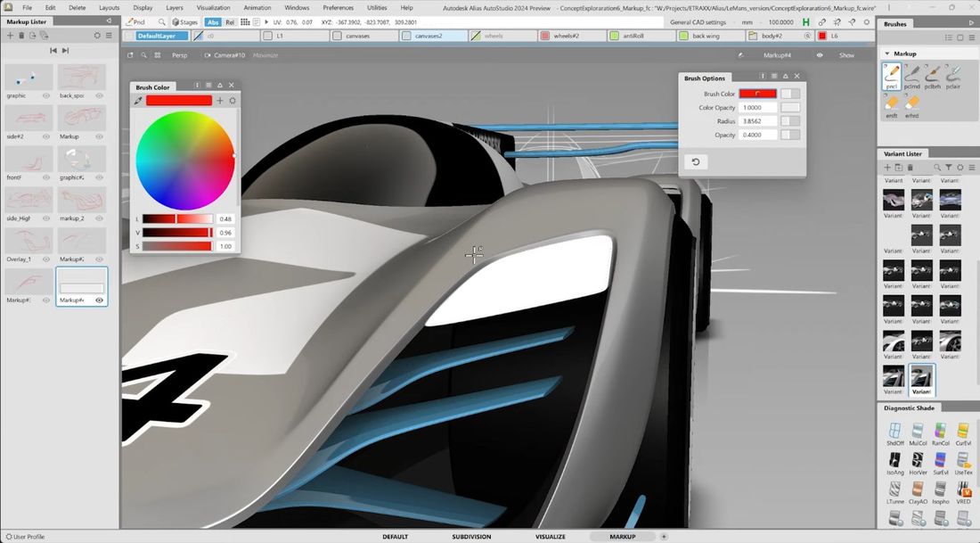The height and width of the screenshot is (543, 980).
Task: Click the Brush Color red swatch in Brush Options
Action: coord(756,94)
